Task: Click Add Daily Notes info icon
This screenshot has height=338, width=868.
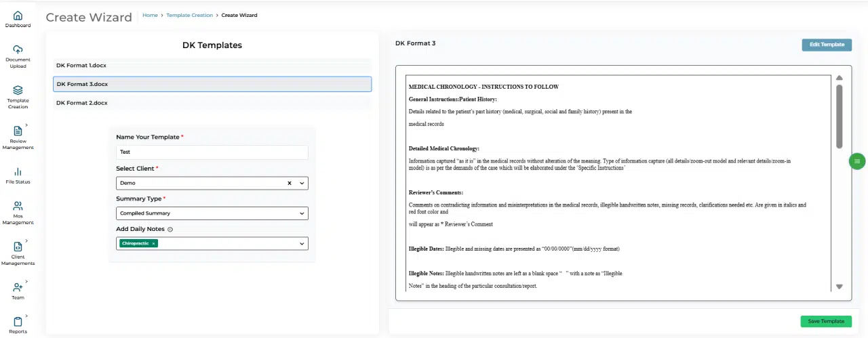Action: coord(170,230)
